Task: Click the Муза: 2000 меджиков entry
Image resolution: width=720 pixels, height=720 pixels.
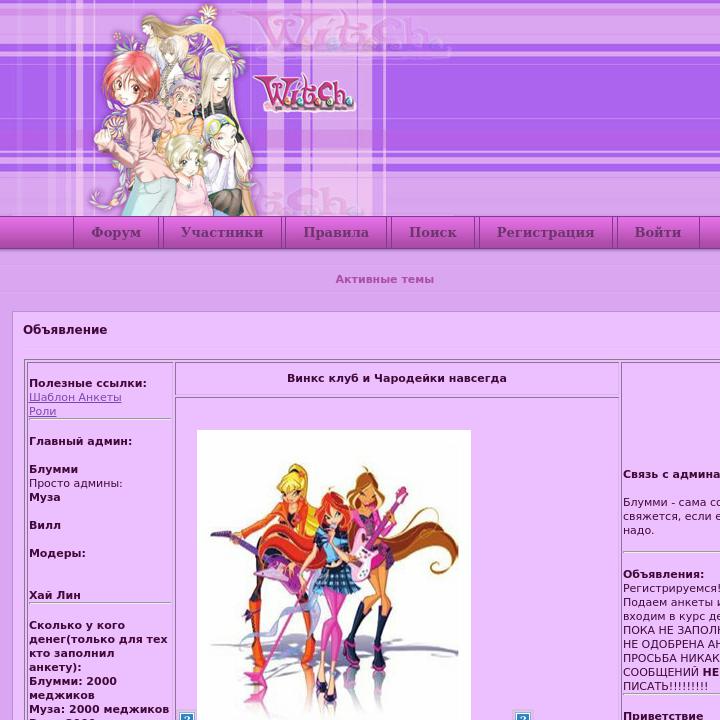Action: (x=99, y=709)
